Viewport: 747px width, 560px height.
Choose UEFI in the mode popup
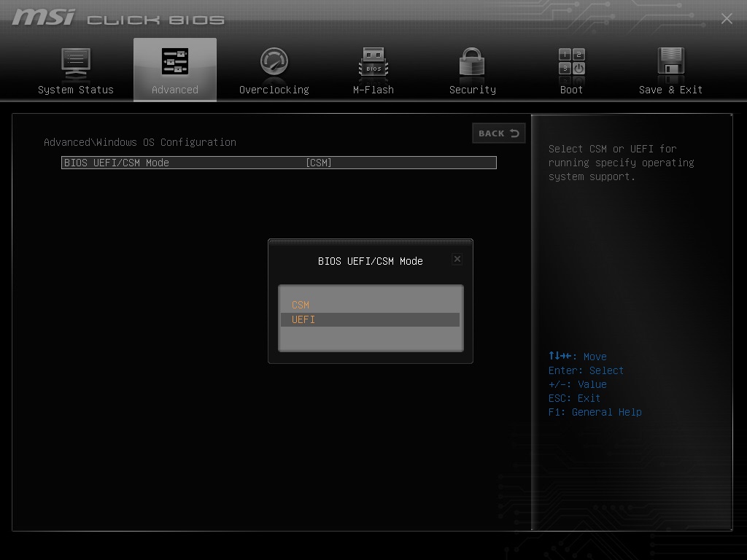coord(370,319)
